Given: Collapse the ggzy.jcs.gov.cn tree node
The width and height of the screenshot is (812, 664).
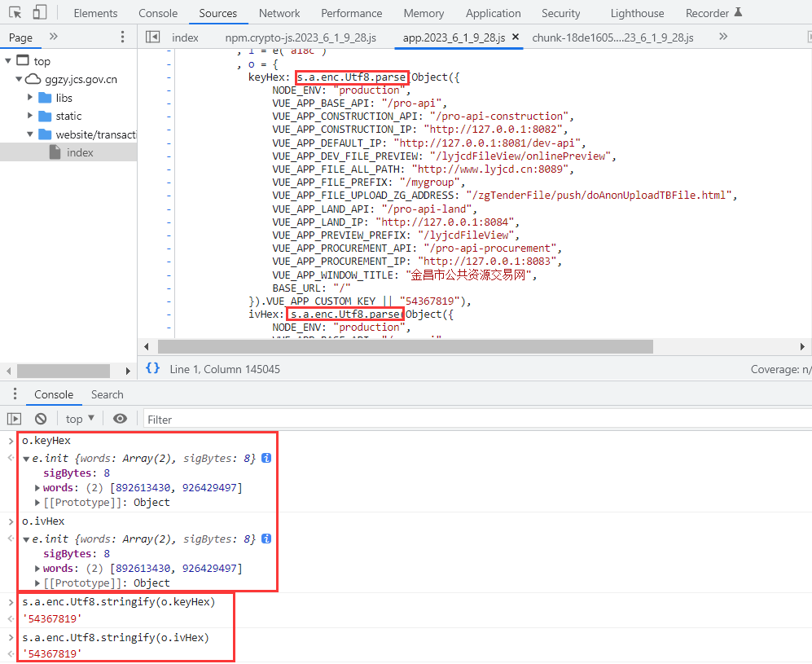Looking at the screenshot, I should click(20, 79).
